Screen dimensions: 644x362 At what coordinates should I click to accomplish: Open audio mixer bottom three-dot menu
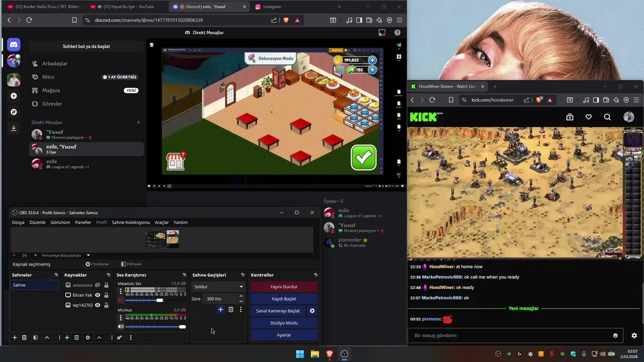130,337
